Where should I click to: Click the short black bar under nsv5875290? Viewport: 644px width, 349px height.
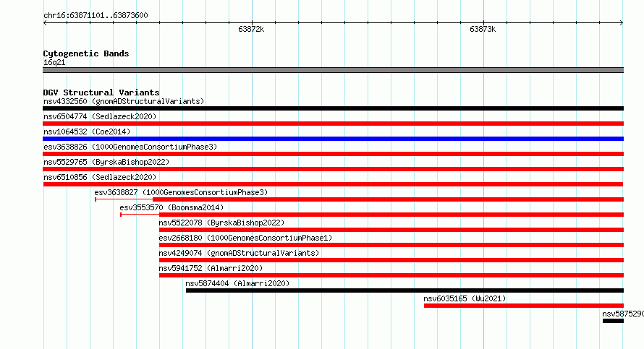(x=613, y=321)
